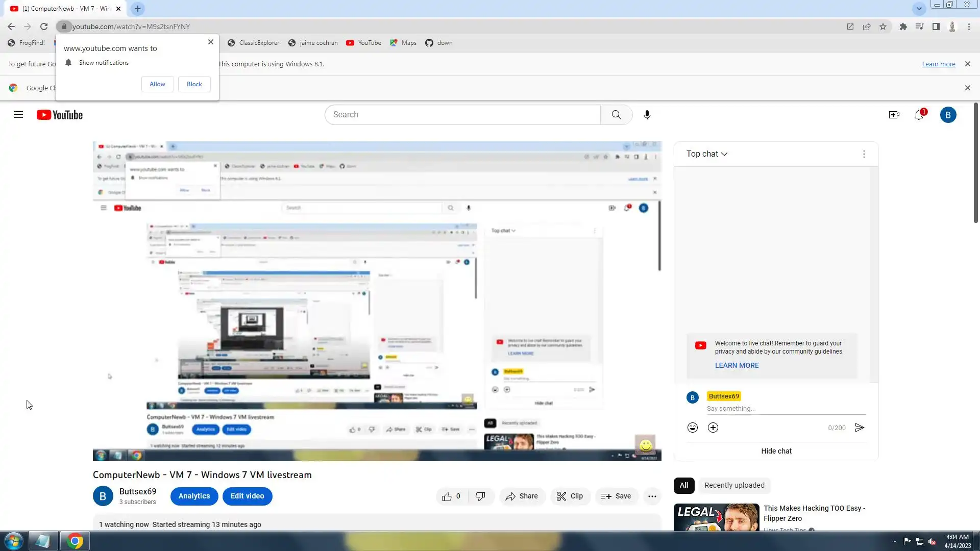Block YouTube notifications in the popup
The height and width of the screenshot is (551, 980).
pyautogui.click(x=194, y=84)
